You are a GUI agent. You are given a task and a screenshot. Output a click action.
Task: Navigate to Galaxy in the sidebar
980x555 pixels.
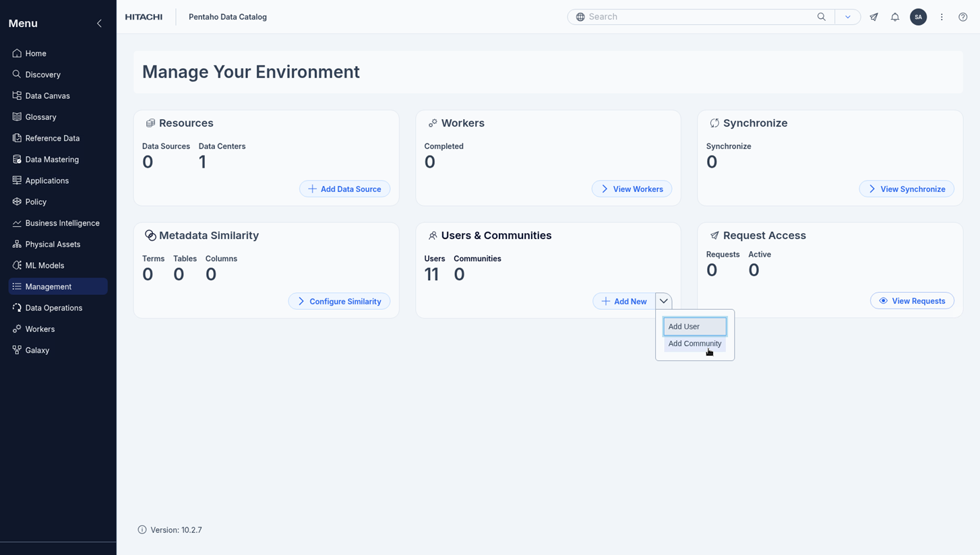37,350
